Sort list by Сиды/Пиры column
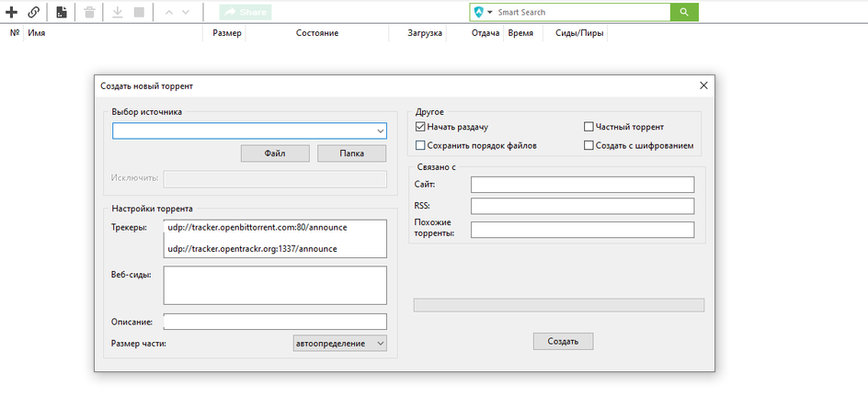 (579, 33)
